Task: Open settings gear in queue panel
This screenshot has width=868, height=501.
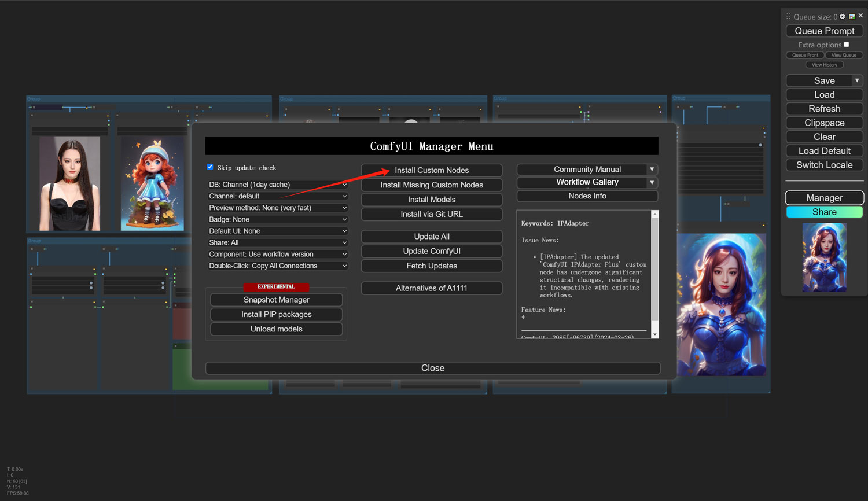Action: 843,16
